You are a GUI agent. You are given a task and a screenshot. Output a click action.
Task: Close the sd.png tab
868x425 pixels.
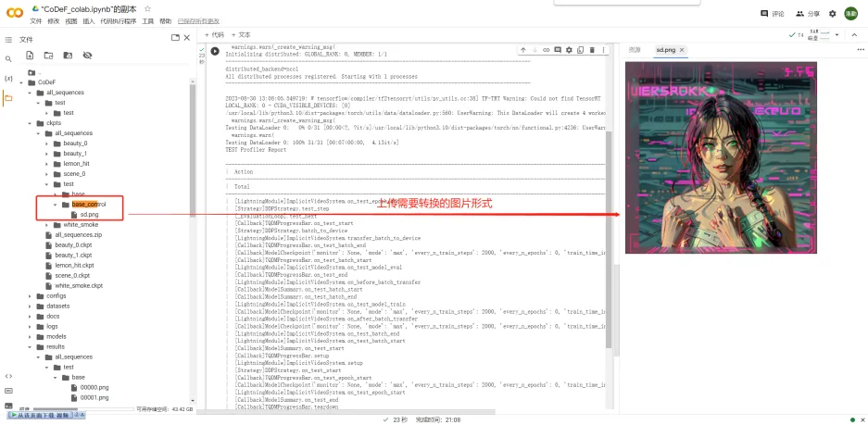point(682,50)
